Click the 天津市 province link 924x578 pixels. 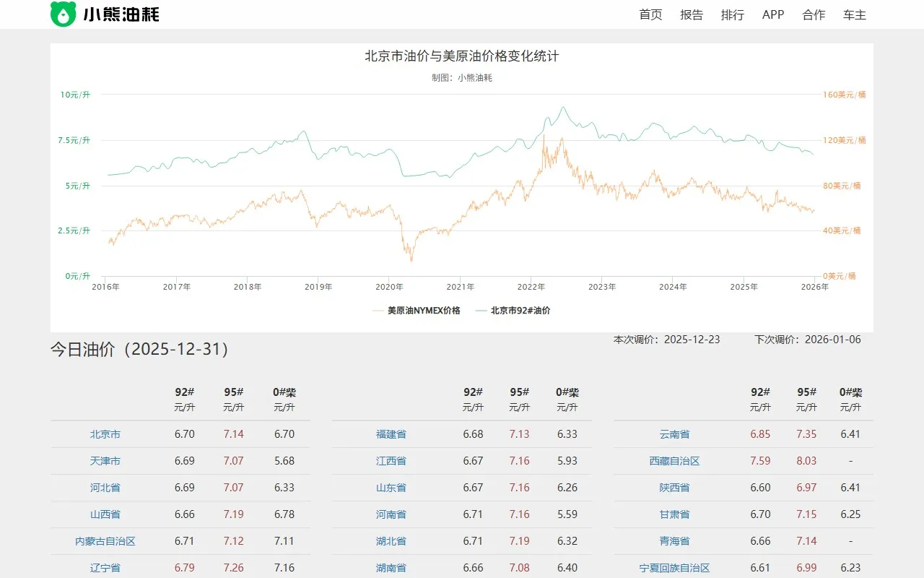(x=105, y=461)
